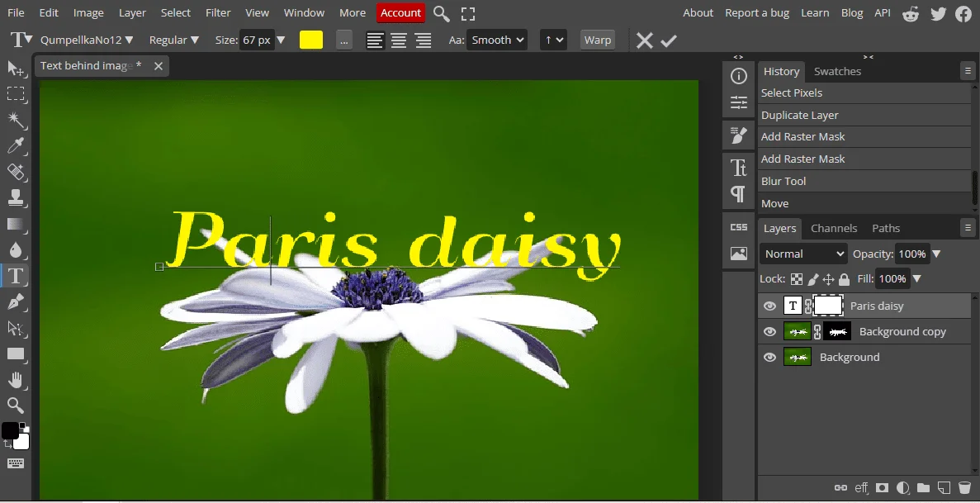Click the yellow text color swatch
Screen dimensions: 980x503
pos(311,40)
